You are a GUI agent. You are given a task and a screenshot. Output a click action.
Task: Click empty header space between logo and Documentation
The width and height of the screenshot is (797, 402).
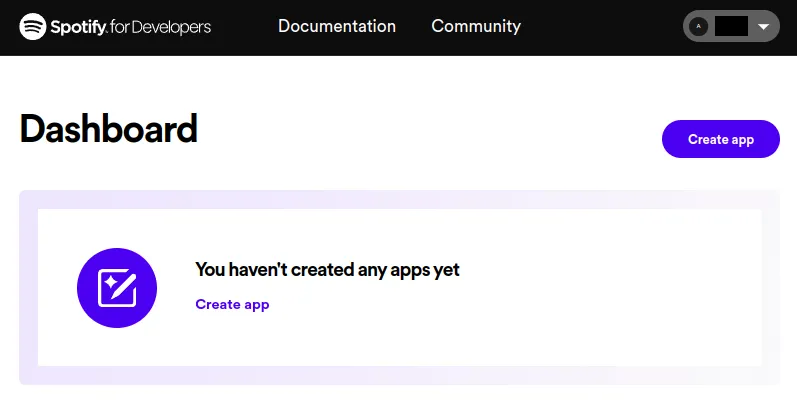tap(244, 27)
